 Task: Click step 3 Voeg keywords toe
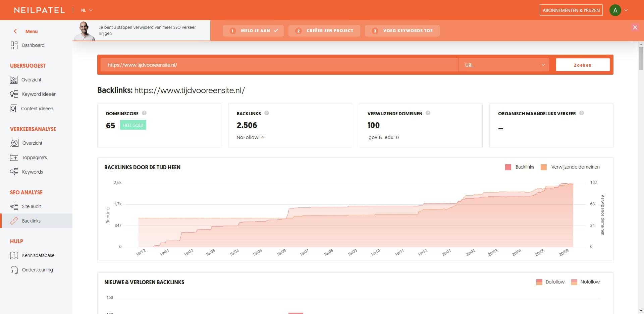coord(402,31)
